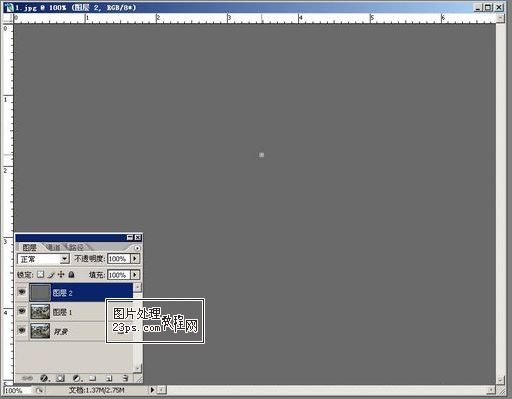Toggle lock transparent pixels

coord(41,274)
